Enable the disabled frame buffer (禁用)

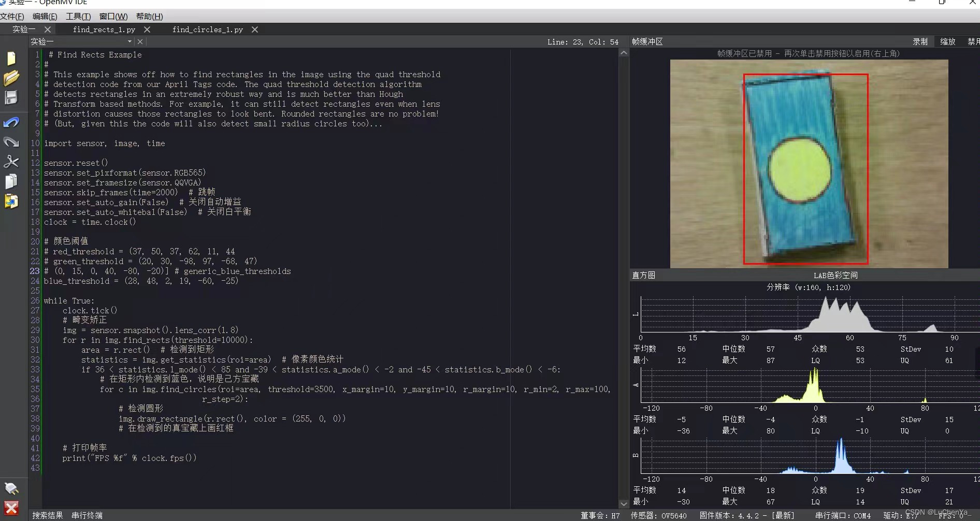(972, 41)
